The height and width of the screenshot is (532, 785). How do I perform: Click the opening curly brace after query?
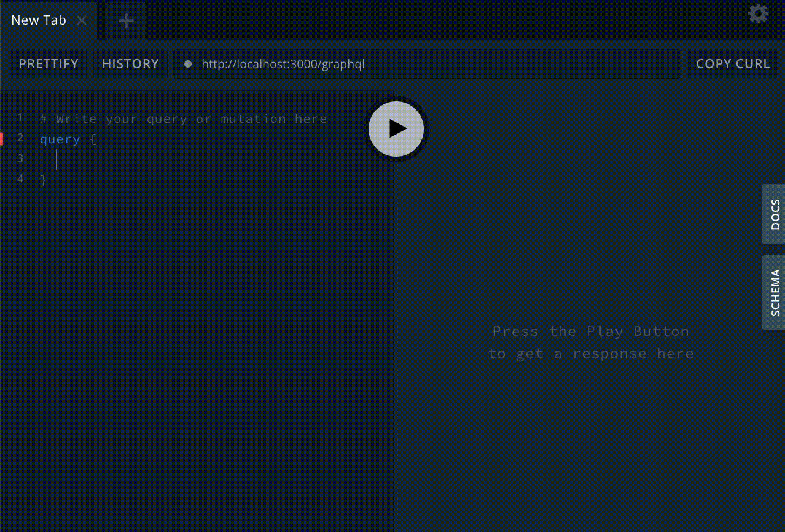(93, 139)
